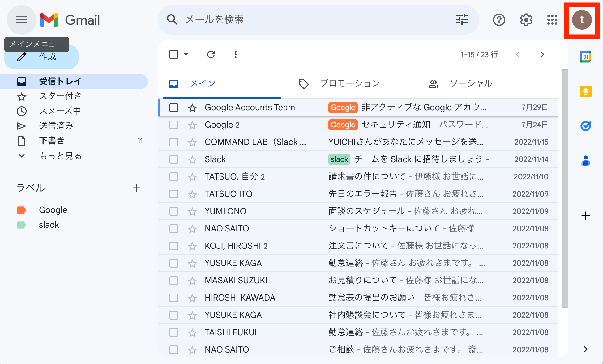Open email お見積りについて
The image size is (603, 364).
(358, 281)
